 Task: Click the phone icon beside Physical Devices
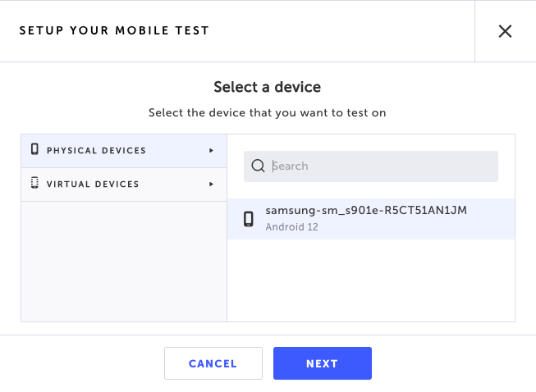[x=34, y=150]
